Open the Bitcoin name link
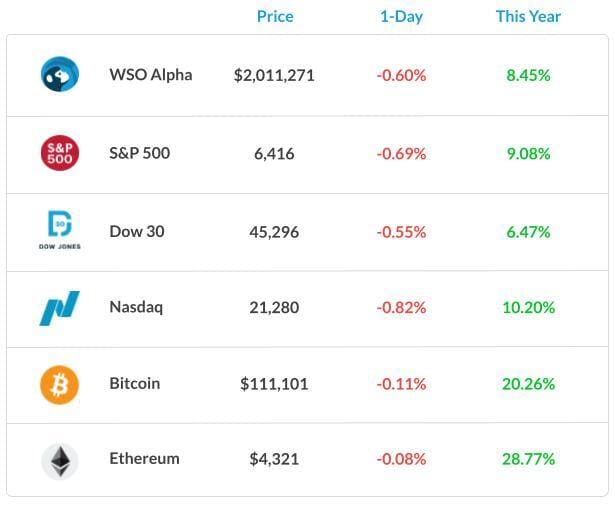 [x=135, y=383]
